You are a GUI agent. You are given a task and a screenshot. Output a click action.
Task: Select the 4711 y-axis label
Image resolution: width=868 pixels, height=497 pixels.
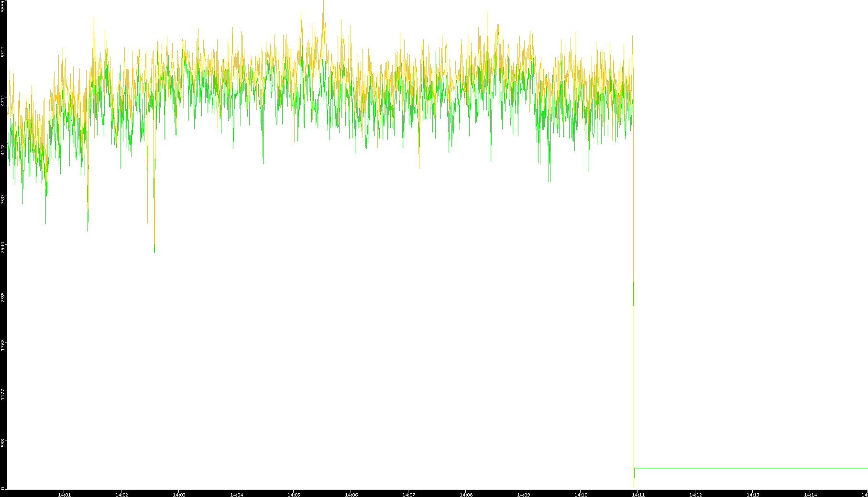click(3, 100)
